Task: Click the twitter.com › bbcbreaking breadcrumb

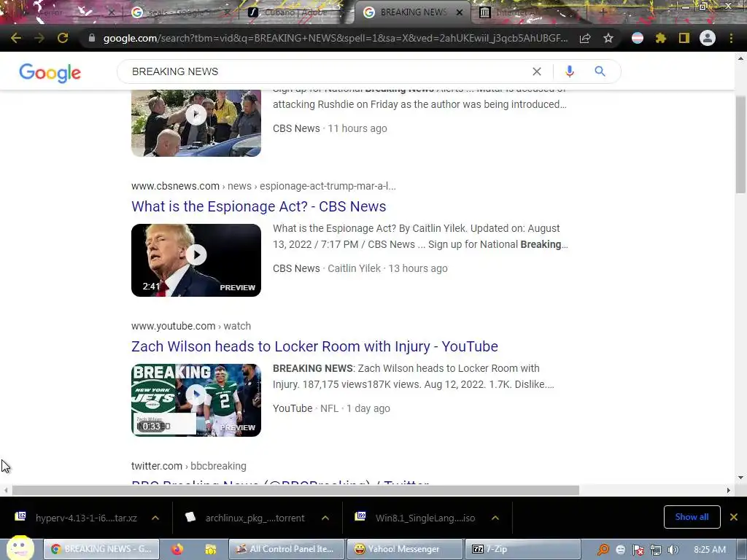Action: pos(189,466)
